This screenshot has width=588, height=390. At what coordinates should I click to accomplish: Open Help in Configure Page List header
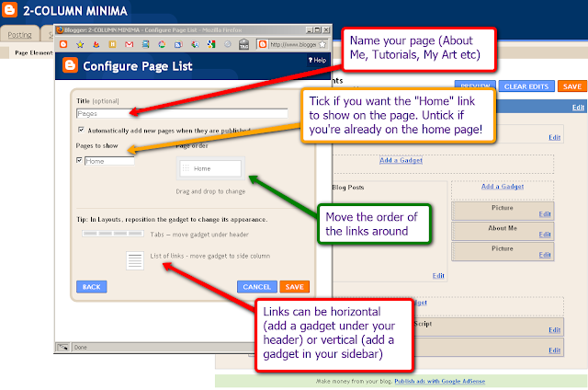coord(317,60)
